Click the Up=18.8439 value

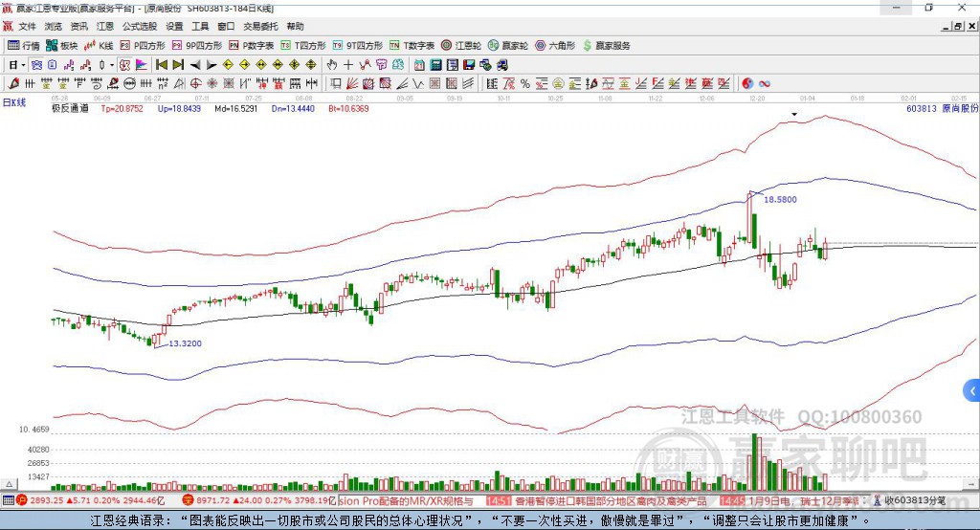click(179, 109)
